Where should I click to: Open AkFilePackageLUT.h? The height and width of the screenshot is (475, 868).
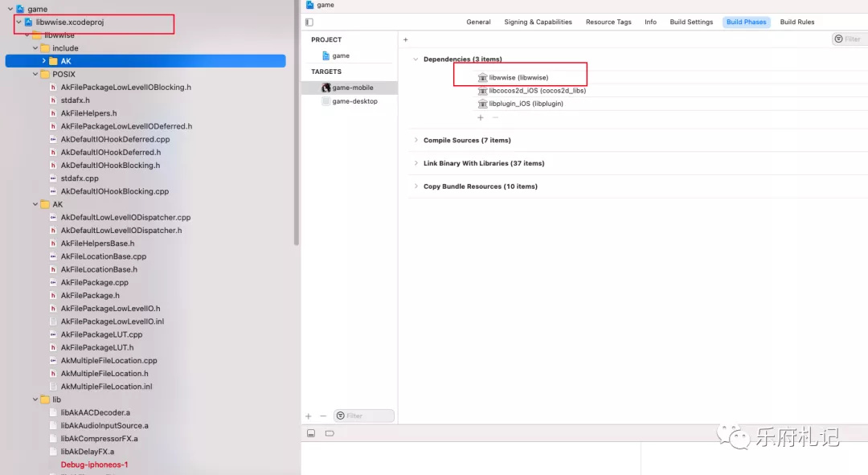point(97,348)
